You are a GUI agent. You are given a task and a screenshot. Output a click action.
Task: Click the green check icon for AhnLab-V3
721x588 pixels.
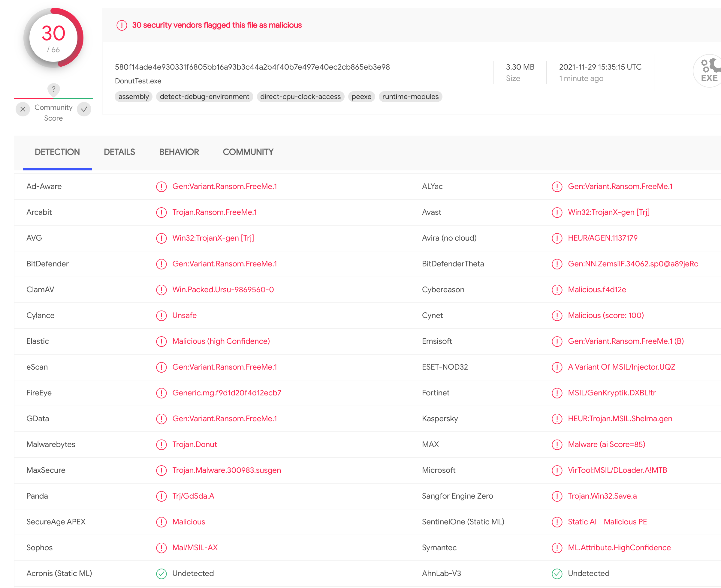(x=557, y=573)
